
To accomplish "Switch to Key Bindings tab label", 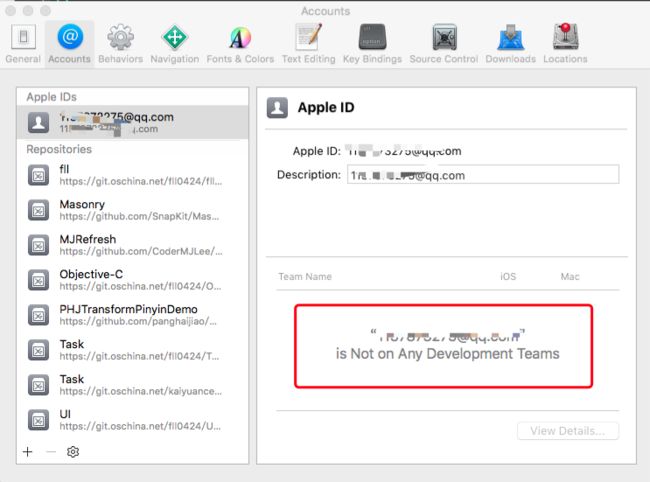I will pyautogui.click(x=372, y=59).
